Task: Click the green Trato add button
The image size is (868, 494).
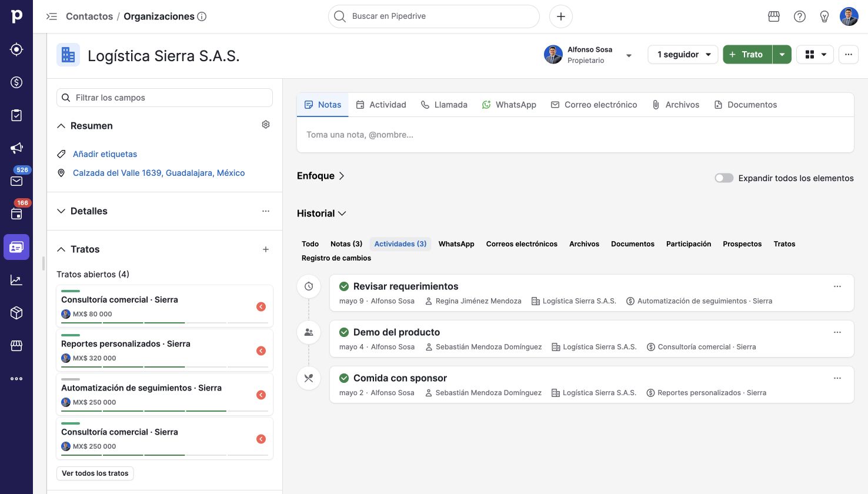Action: (x=747, y=55)
